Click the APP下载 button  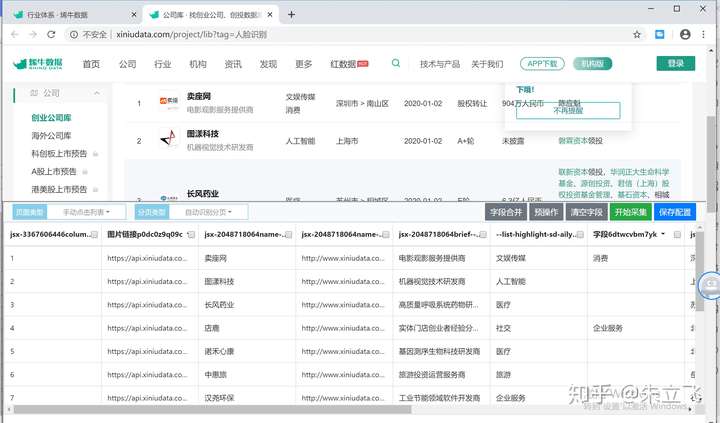click(x=542, y=64)
